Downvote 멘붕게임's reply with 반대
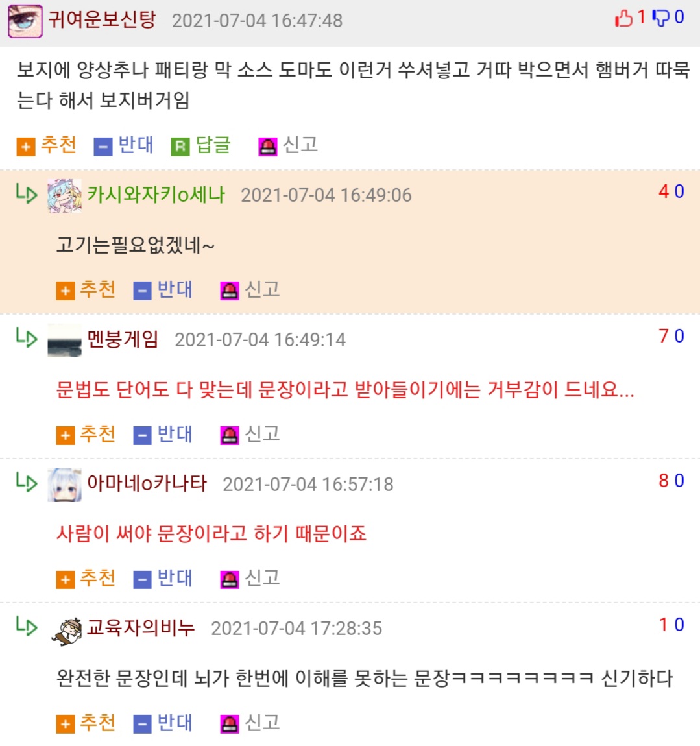Viewport: 700px width, 746px height. [163, 435]
